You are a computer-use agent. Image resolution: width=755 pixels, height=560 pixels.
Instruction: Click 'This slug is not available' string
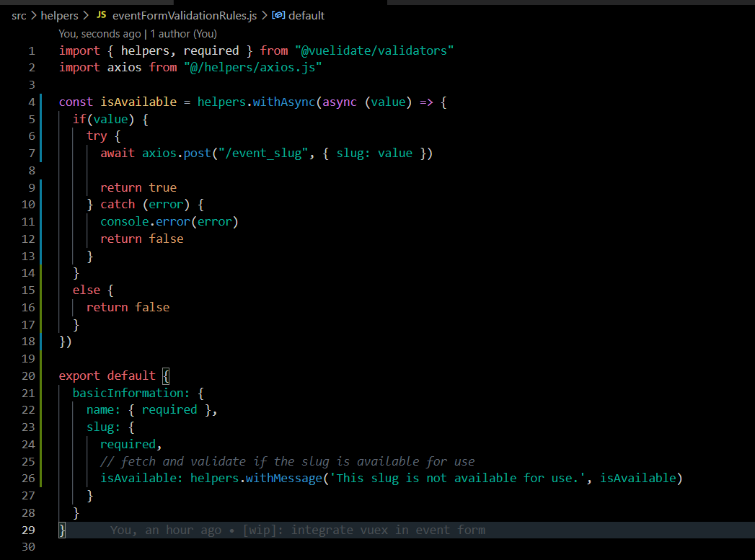(x=457, y=479)
